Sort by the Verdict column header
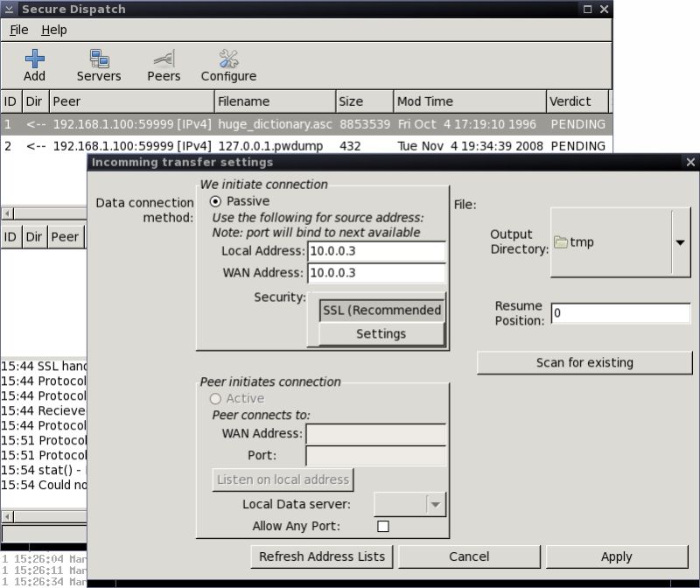 (577, 101)
